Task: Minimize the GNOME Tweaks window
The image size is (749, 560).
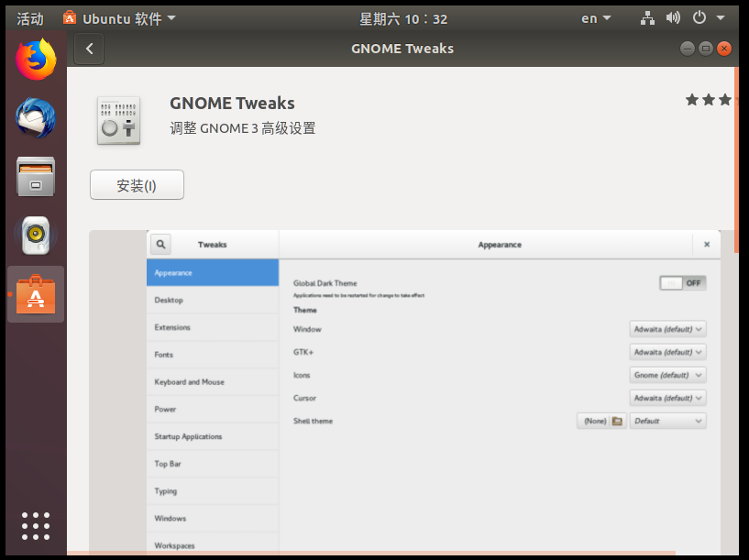Action: tap(687, 49)
